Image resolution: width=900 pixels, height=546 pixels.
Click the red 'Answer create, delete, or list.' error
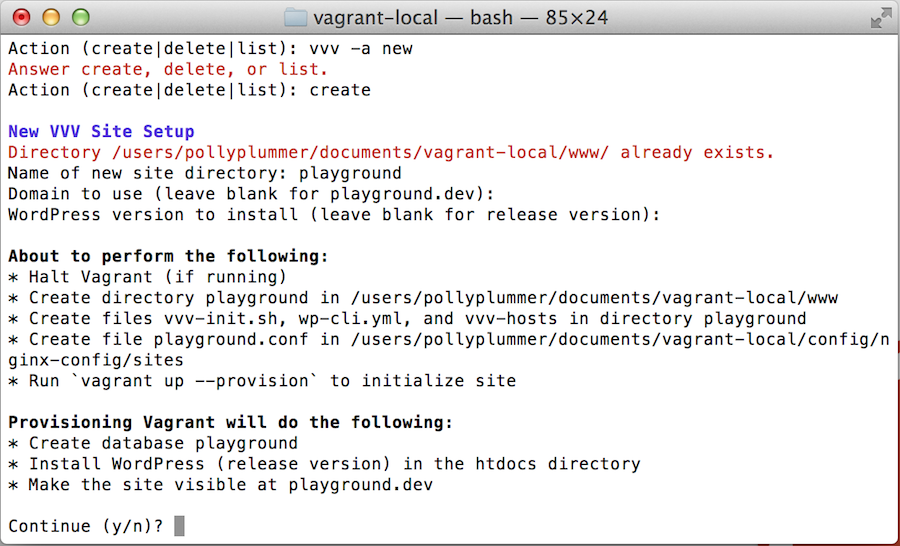[168, 69]
